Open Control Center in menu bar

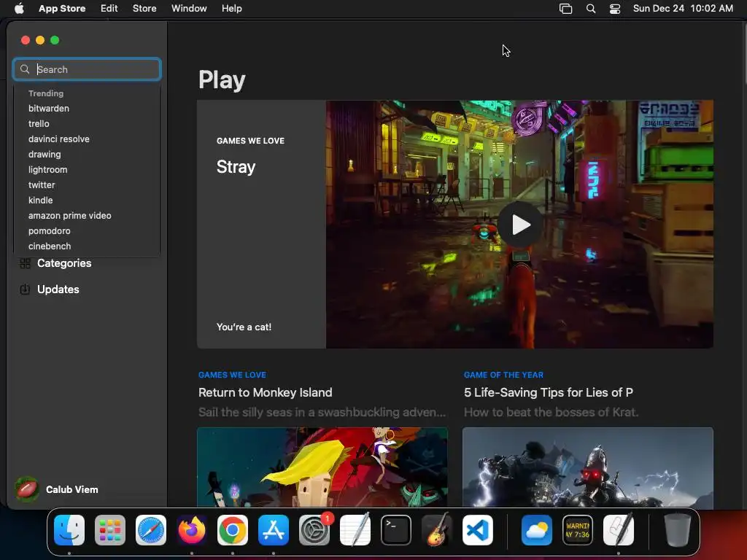pos(615,9)
